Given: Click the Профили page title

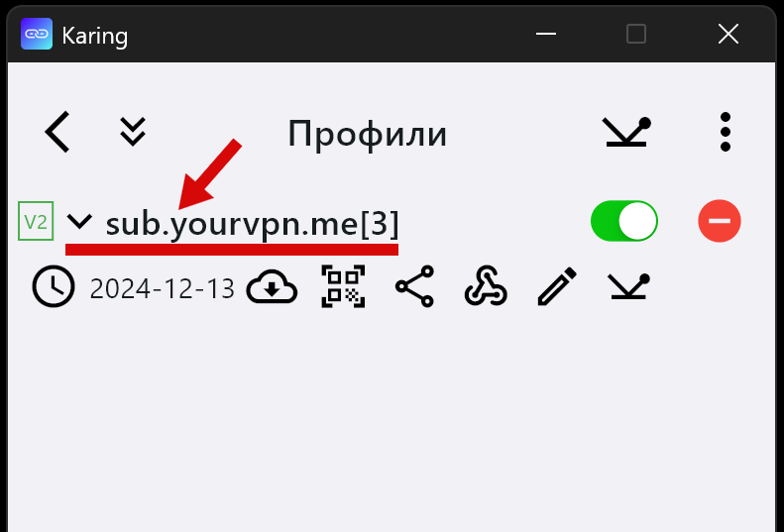Looking at the screenshot, I should click(x=367, y=134).
